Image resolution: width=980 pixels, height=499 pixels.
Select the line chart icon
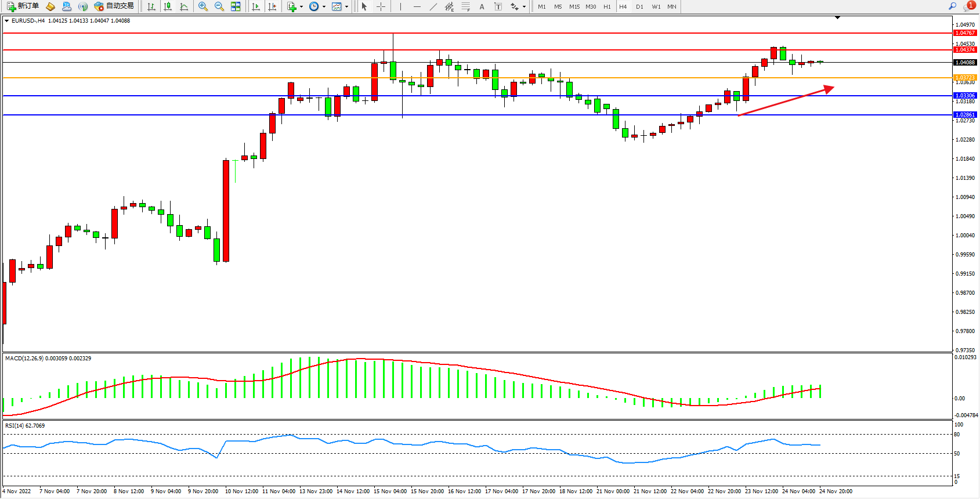coord(184,6)
